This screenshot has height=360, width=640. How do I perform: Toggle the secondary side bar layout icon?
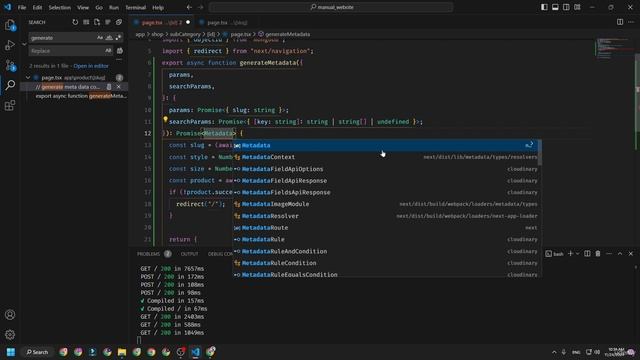(566, 7)
